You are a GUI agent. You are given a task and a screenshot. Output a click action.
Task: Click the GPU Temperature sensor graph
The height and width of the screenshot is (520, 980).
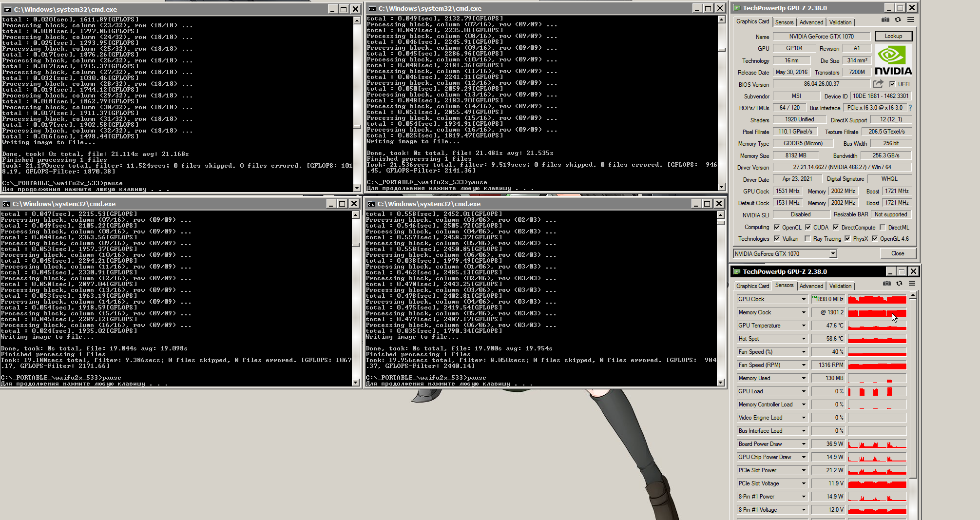click(x=877, y=326)
